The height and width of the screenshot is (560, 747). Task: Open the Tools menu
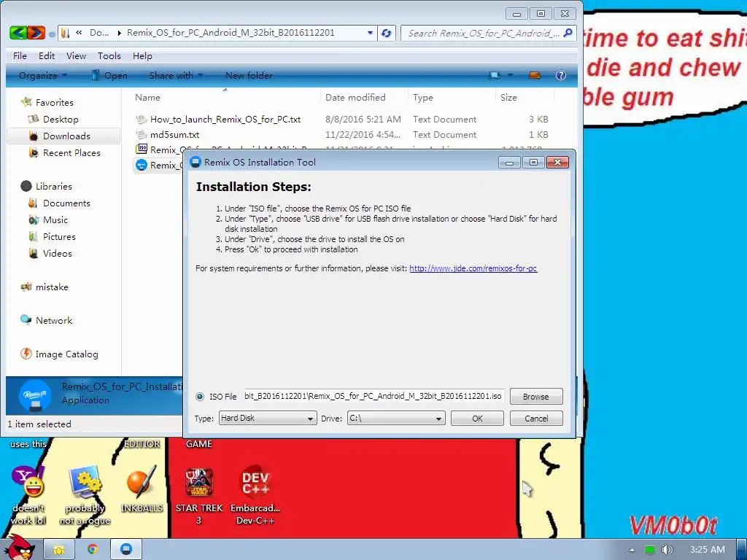[109, 55]
